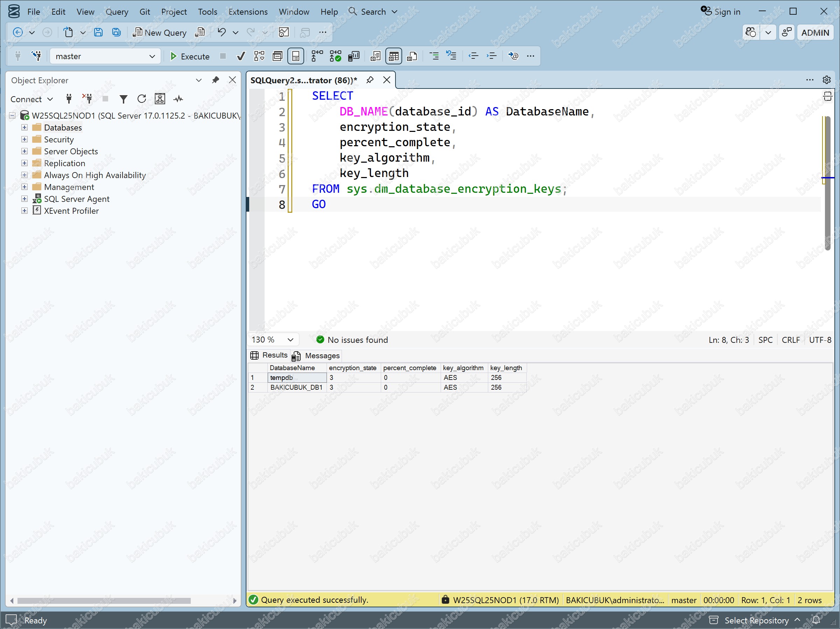Switch output to Results to File
The image size is (840, 629).
coord(412,56)
